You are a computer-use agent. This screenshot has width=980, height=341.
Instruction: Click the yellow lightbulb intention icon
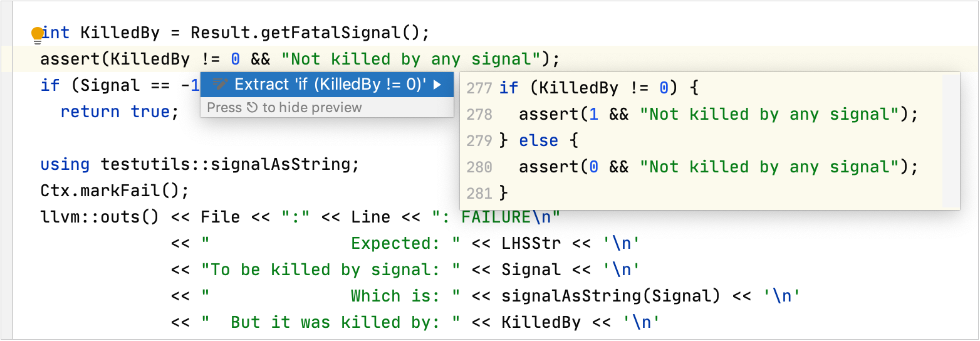click(38, 34)
